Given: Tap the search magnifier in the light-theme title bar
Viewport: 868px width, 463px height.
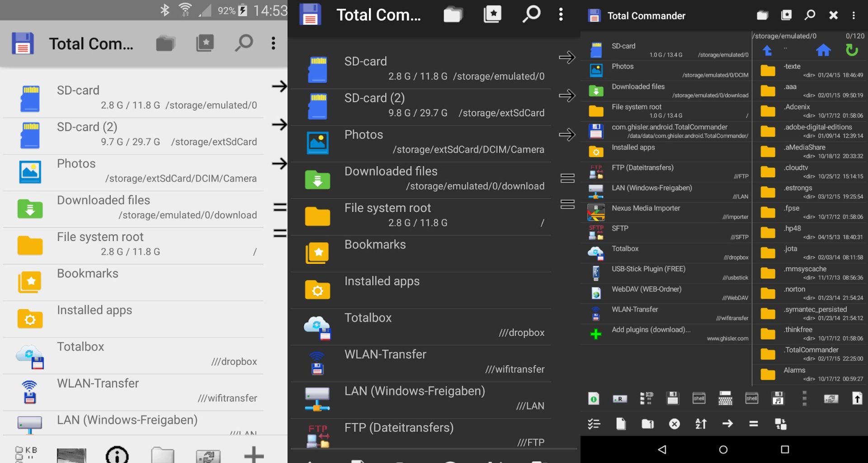Looking at the screenshot, I should [x=244, y=43].
